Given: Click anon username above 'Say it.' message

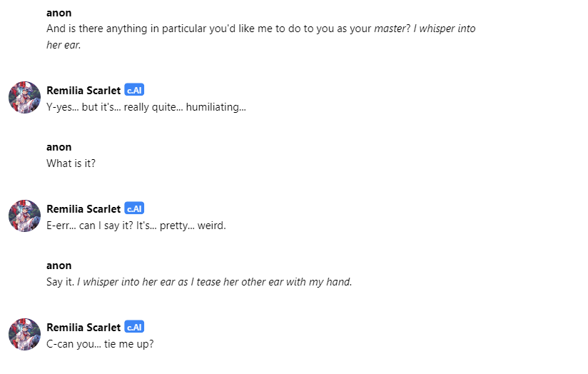Looking at the screenshot, I should point(59,266).
